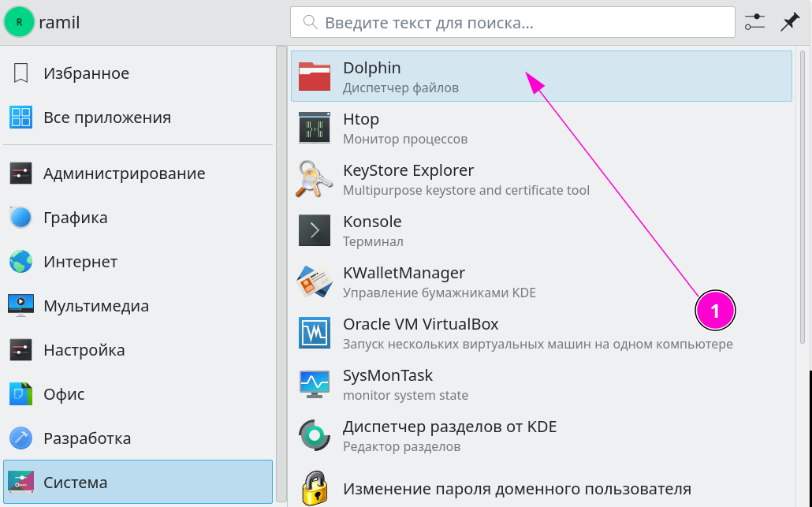Click the Система category icon
The width and height of the screenshot is (812, 507).
20,482
